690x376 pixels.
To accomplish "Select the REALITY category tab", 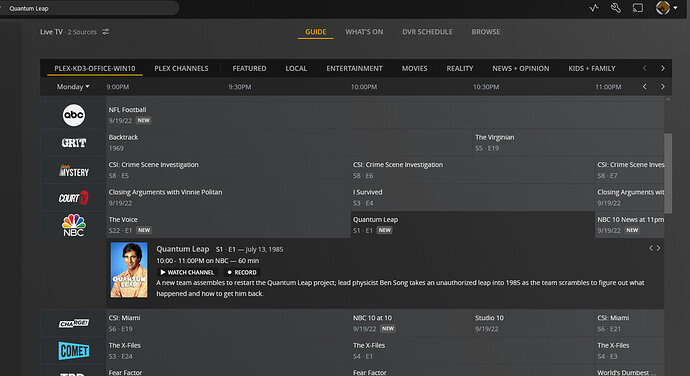I will pos(460,68).
